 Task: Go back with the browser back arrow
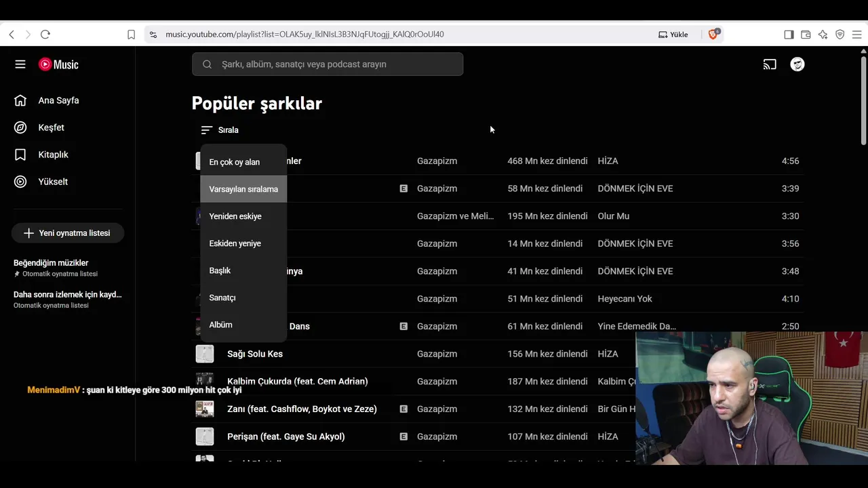click(x=12, y=35)
